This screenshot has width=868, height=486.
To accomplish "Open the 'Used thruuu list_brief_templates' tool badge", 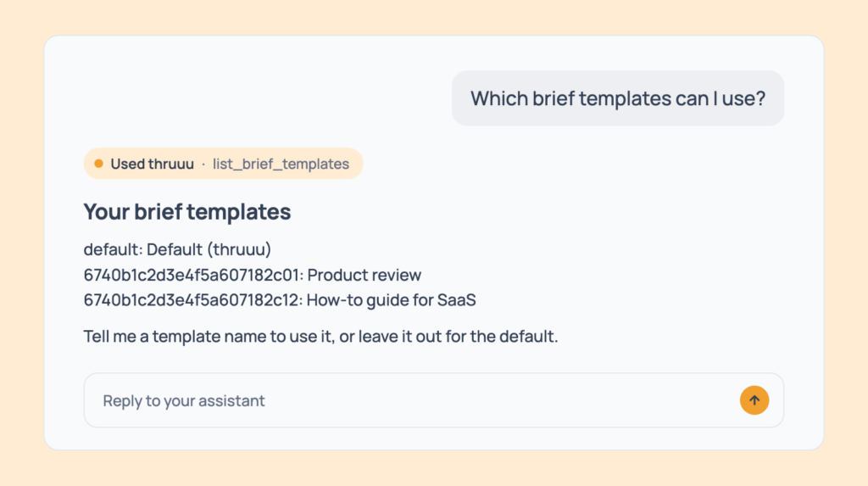I will point(223,164).
